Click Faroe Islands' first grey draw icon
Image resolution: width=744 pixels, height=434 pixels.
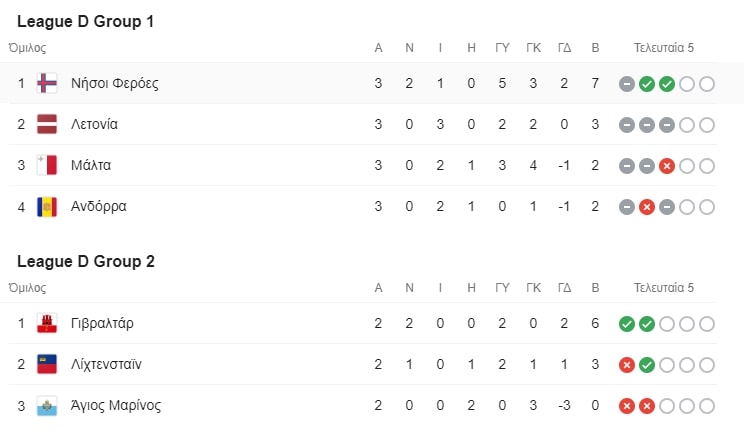click(627, 84)
